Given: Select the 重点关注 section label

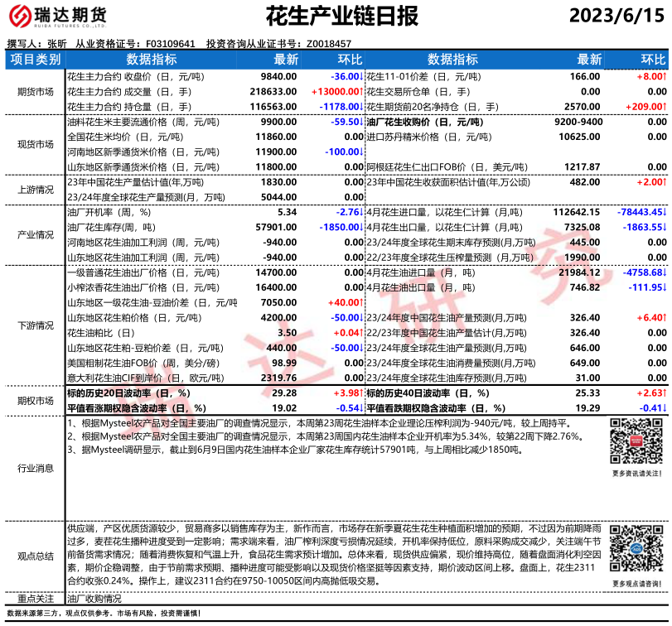Looking at the screenshot, I should [x=35, y=599].
